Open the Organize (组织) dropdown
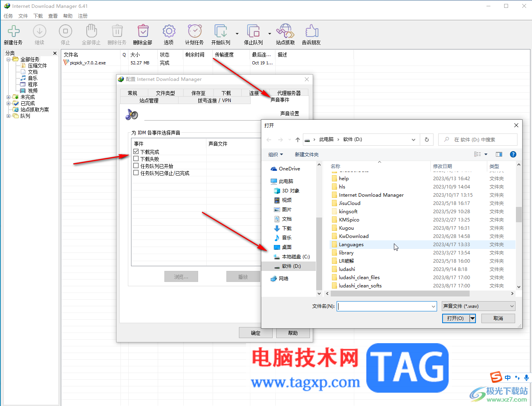This screenshot has width=532, height=406. click(x=275, y=155)
